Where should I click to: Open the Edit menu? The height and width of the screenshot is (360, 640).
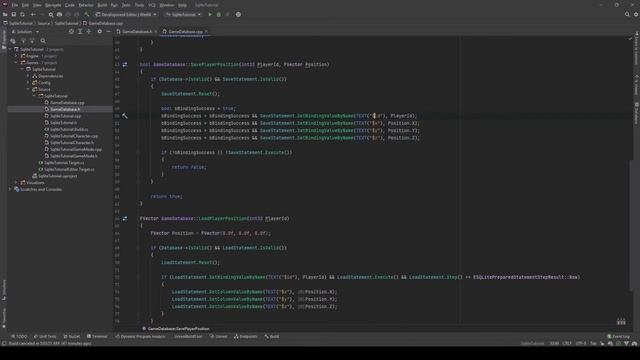tap(25, 5)
